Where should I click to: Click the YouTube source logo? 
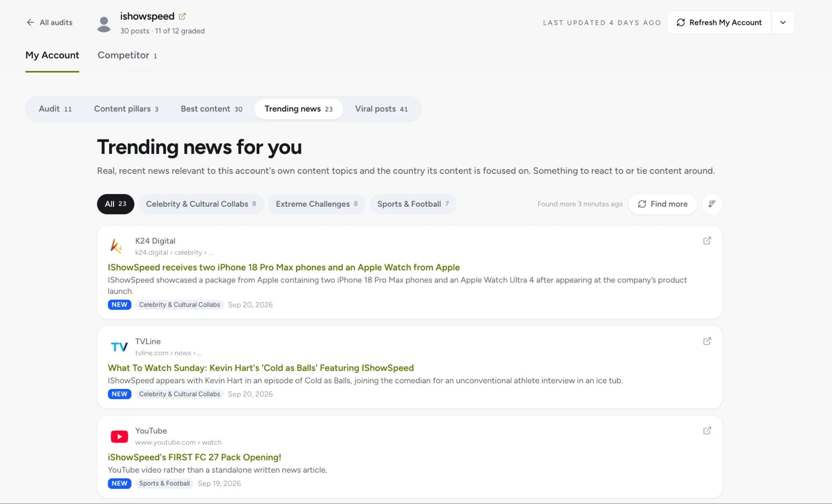pos(119,436)
